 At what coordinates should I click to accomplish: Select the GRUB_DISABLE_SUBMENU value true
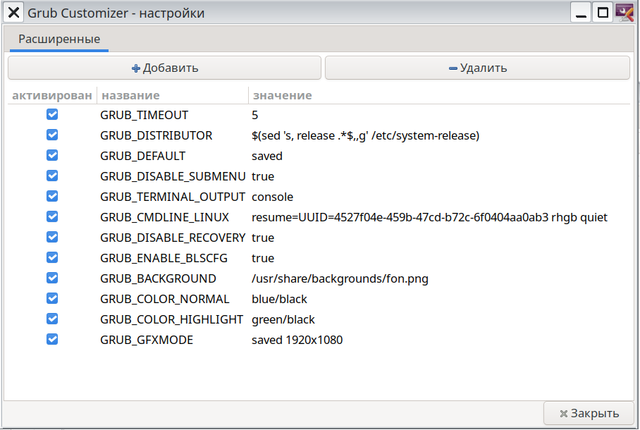coord(263,176)
